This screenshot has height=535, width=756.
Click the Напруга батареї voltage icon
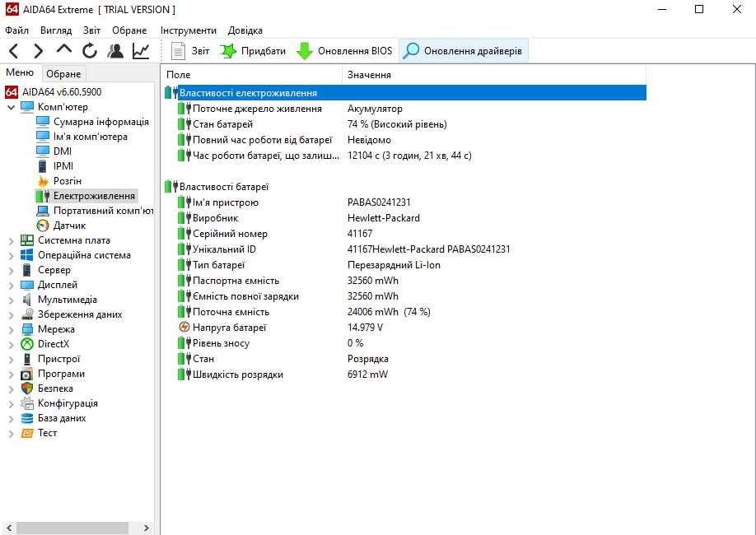tap(184, 328)
